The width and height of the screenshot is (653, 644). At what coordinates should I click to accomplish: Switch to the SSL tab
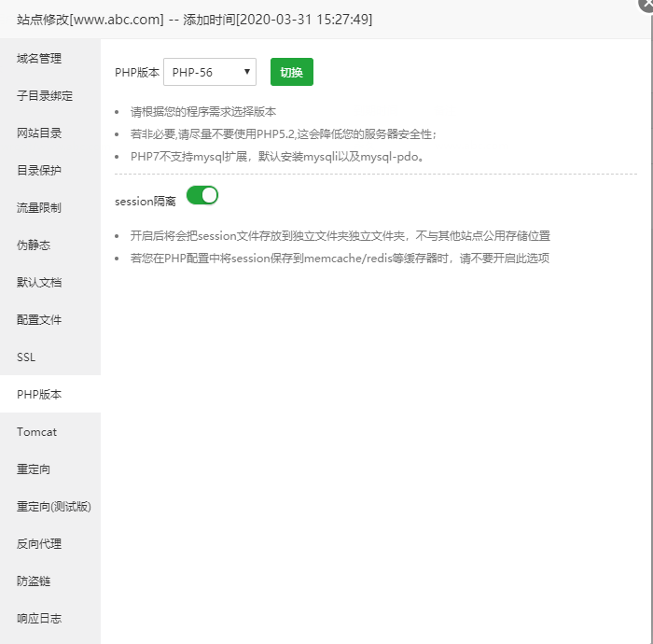[50, 357]
